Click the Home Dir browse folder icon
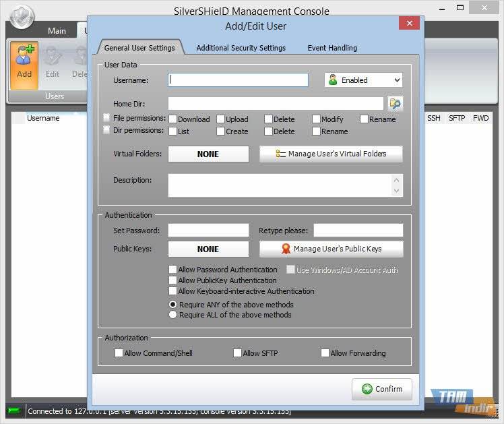Viewport: 504px width, 424px height. 395,103
